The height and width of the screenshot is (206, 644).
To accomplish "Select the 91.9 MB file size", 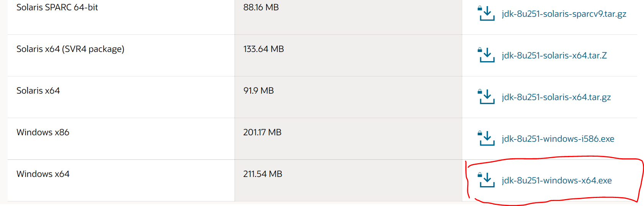I will (259, 91).
